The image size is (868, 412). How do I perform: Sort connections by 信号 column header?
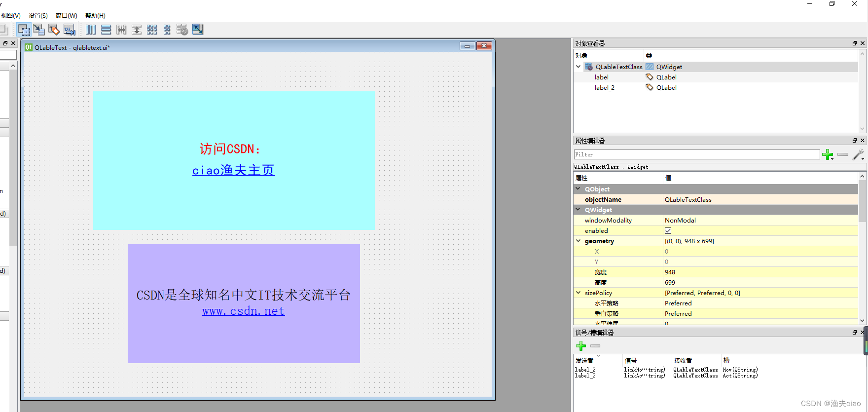[x=647, y=361]
